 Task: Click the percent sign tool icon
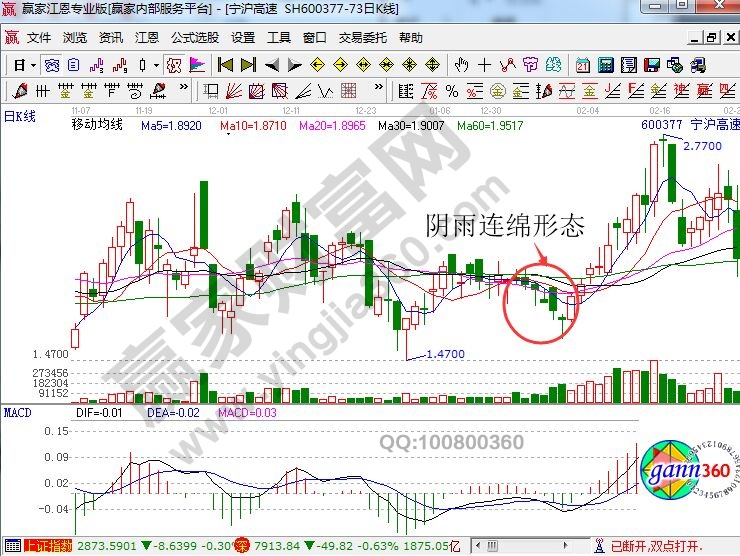pyautogui.click(x=172, y=65)
